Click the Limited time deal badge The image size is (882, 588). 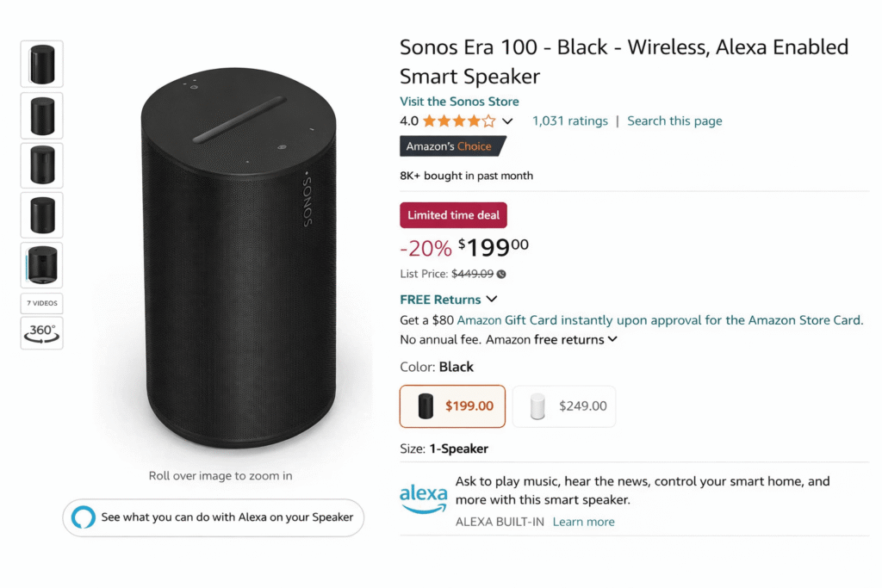(x=453, y=215)
